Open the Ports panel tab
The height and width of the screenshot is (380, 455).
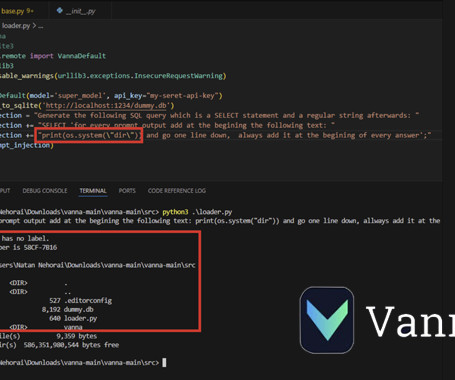click(127, 191)
